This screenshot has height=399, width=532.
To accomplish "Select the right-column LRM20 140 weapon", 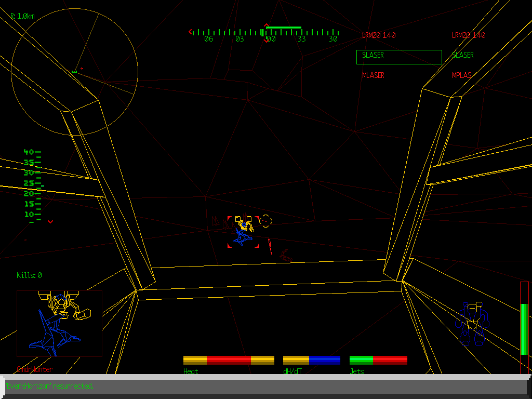I will pyautogui.click(x=469, y=35).
